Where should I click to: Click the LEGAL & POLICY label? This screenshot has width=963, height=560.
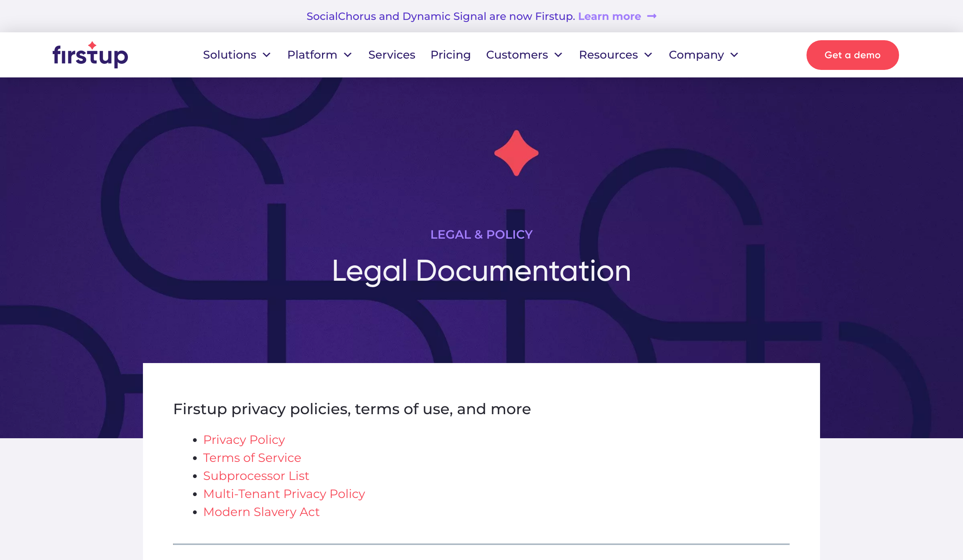(x=481, y=235)
